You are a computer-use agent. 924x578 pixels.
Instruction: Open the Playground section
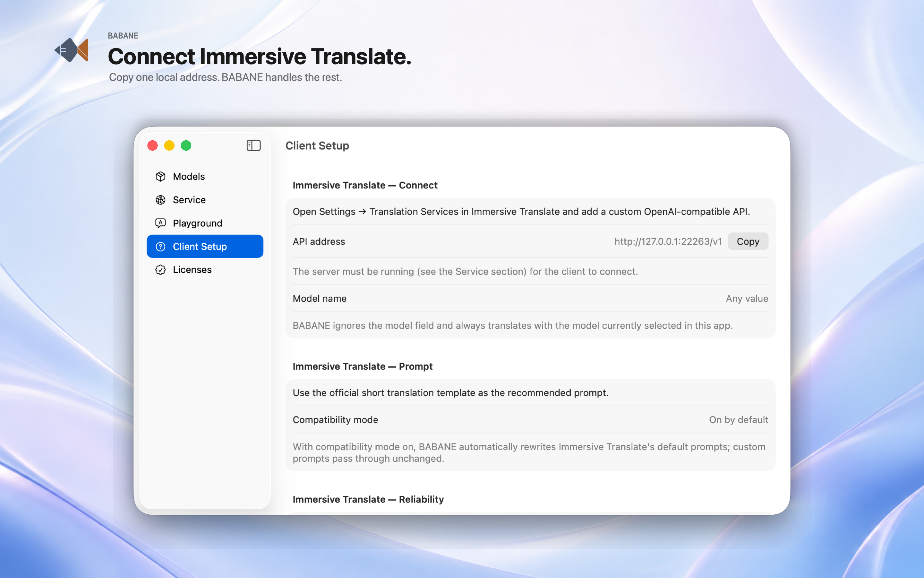[205, 223]
